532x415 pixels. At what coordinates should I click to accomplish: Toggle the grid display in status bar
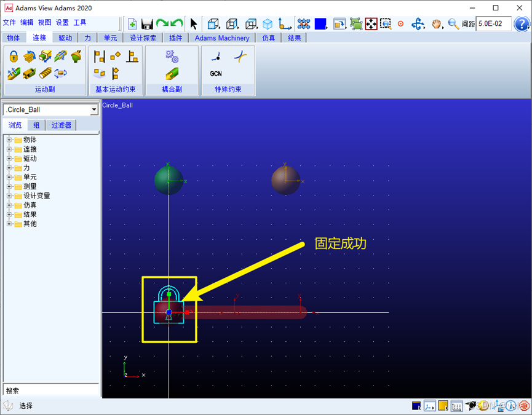pos(457,406)
